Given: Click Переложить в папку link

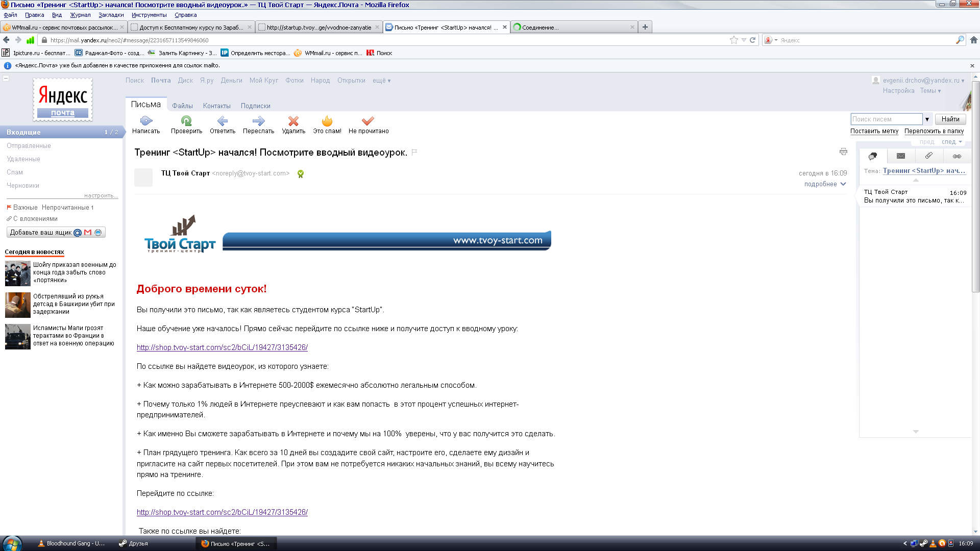Looking at the screenshot, I should 934,131.
